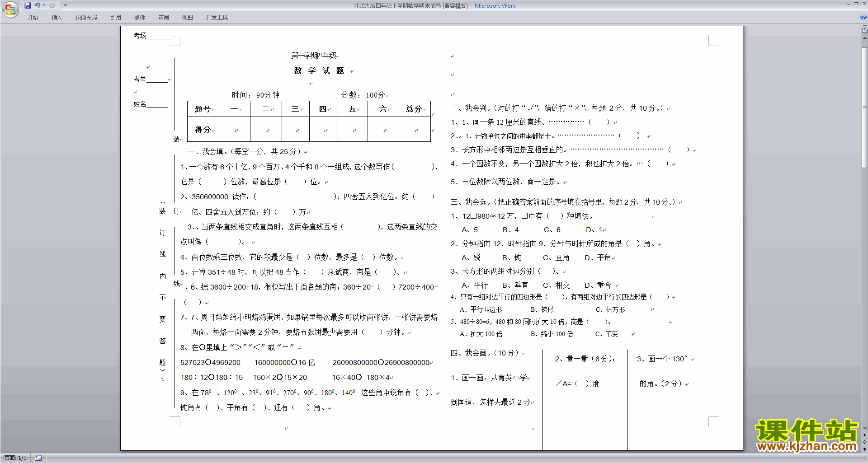Click the 姓名 label in the margin

pos(140,104)
